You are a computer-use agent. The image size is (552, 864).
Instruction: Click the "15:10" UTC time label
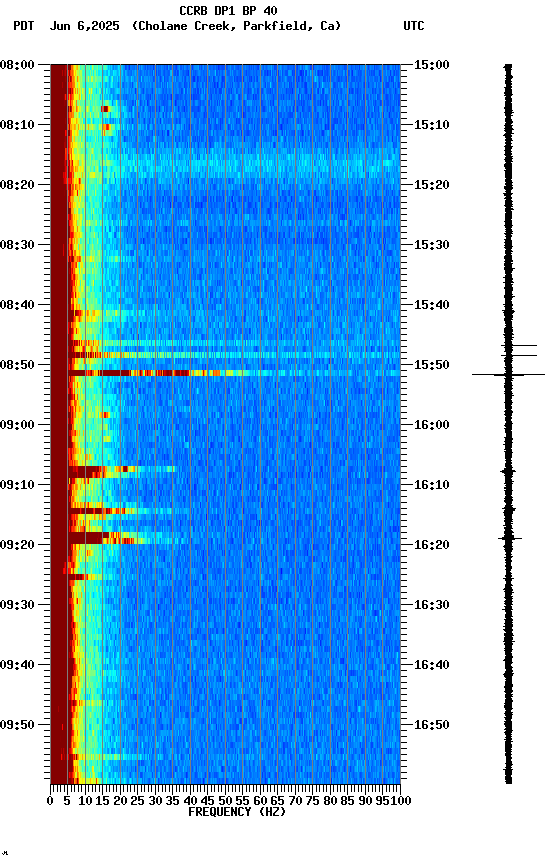pyautogui.click(x=432, y=125)
